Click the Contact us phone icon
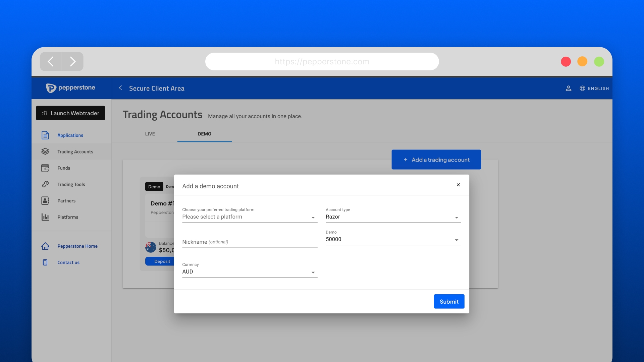Image resolution: width=644 pixels, height=362 pixels. 45,262
